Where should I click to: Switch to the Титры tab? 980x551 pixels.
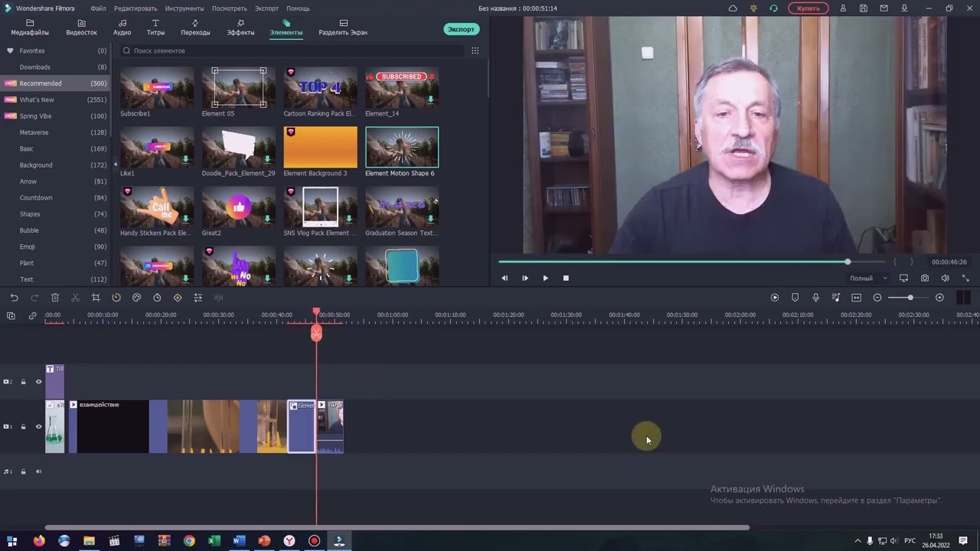(155, 28)
